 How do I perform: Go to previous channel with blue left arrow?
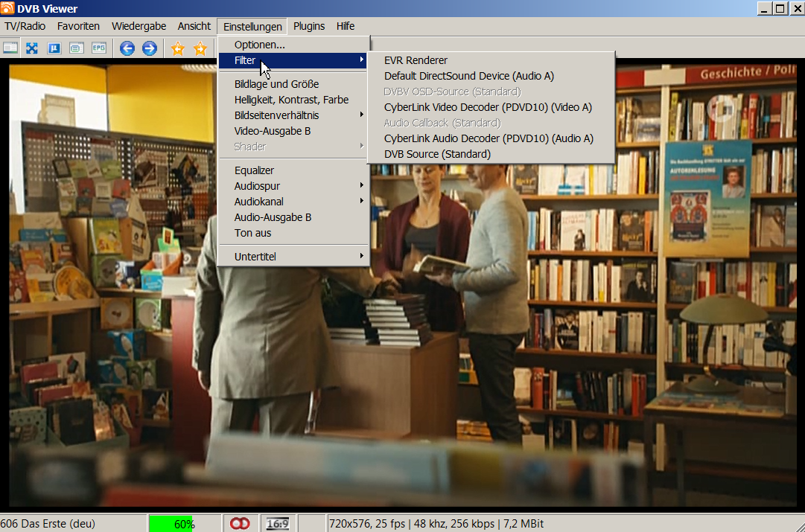pos(127,48)
